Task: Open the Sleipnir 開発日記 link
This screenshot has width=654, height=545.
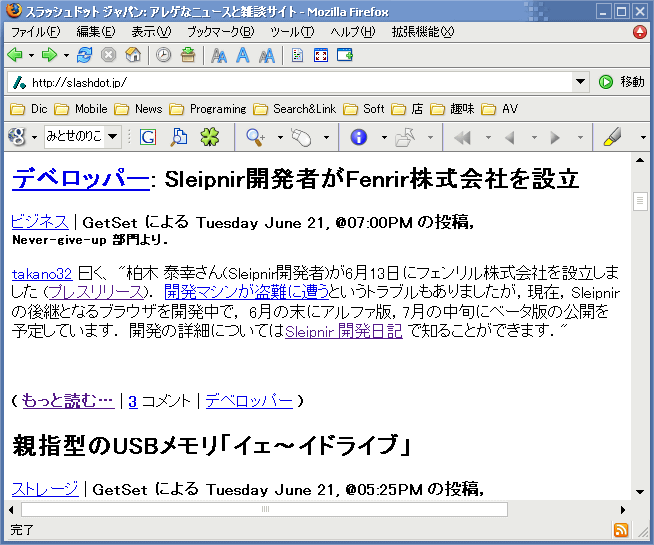Action: pyautogui.click(x=344, y=331)
